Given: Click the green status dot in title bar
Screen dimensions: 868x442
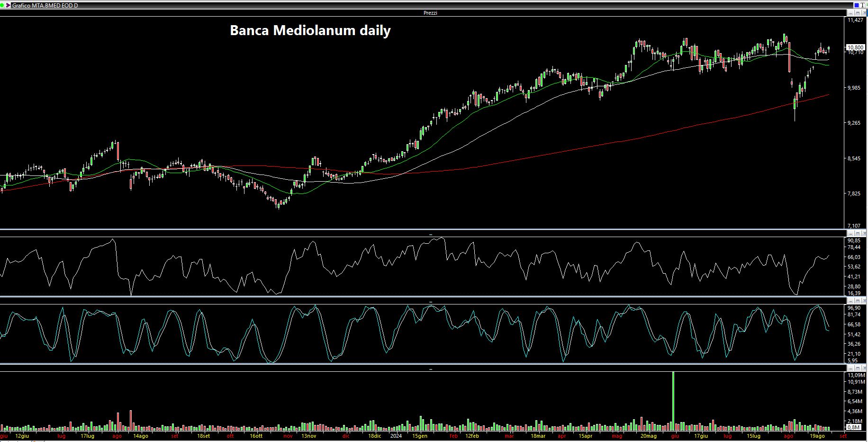Looking at the screenshot, I should [2, 5].
